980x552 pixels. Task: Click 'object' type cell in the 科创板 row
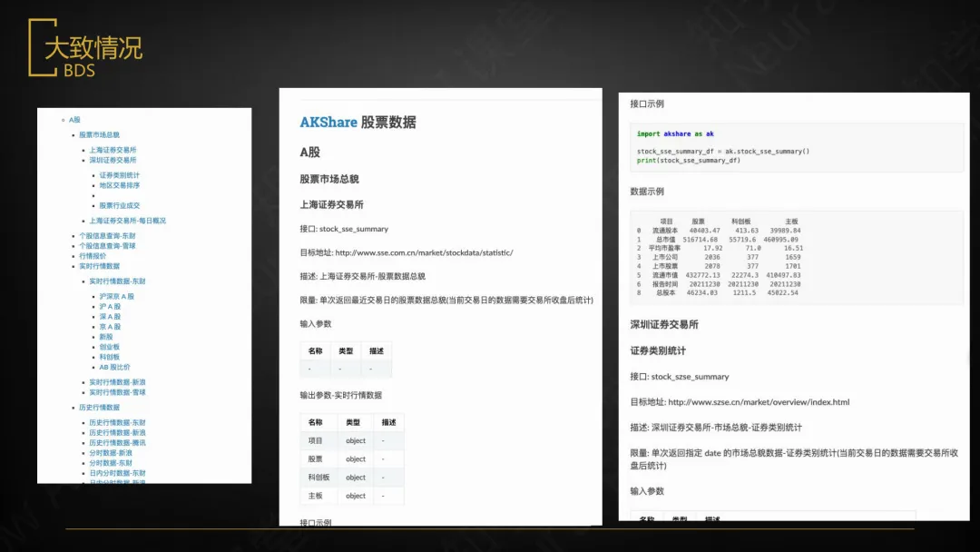coord(356,478)
